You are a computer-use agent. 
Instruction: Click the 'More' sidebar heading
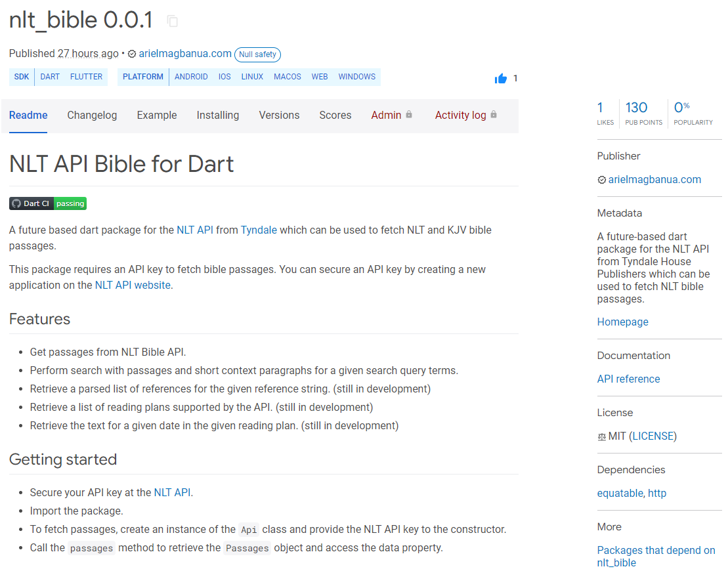pyautogui.click(x=609, y=528)
